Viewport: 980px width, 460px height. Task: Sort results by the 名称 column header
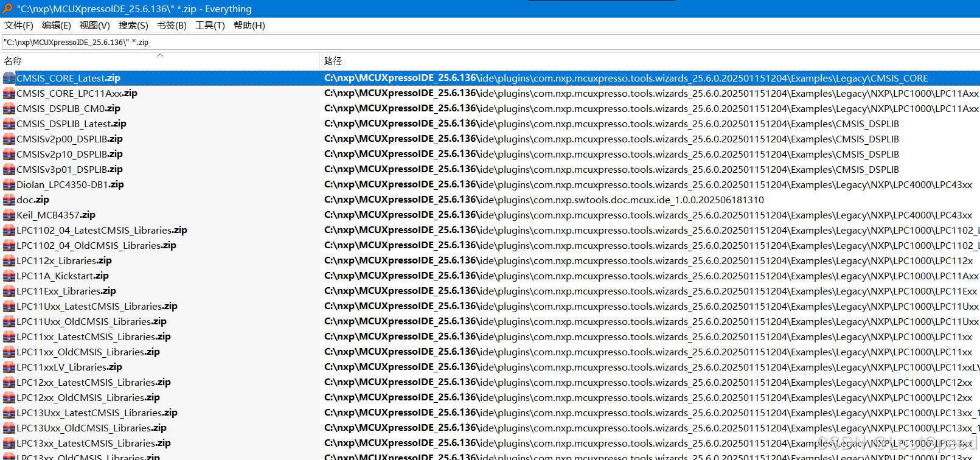(x=160, y=61)
